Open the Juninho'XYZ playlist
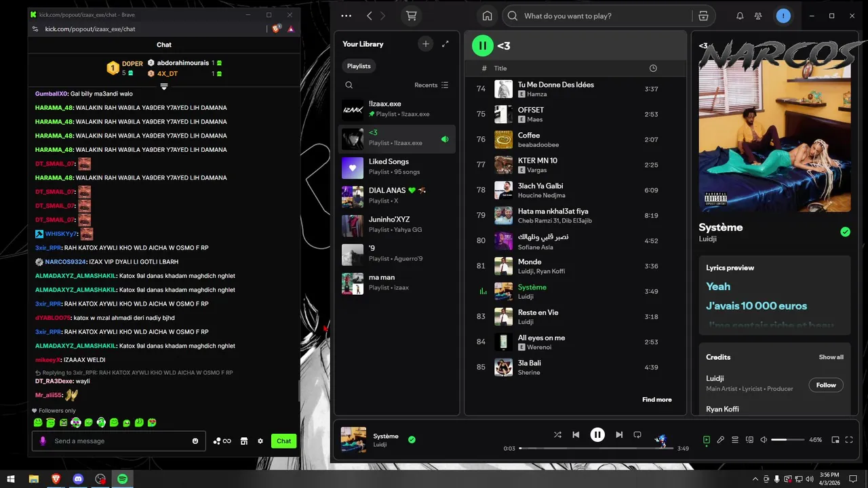Viewport: 868px width, 488px height. [x=397, y=224]
